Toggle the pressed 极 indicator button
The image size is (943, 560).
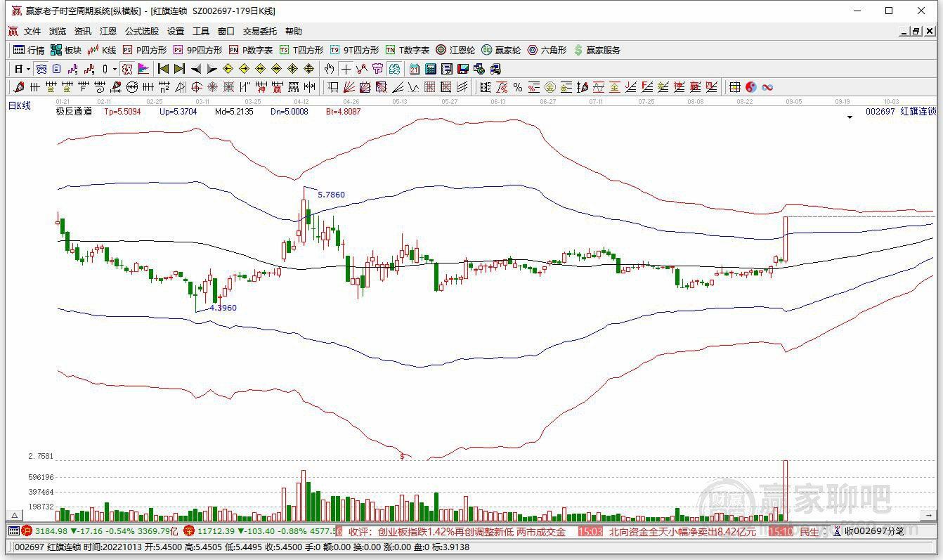pyautogui.click(x=127, y=69)
